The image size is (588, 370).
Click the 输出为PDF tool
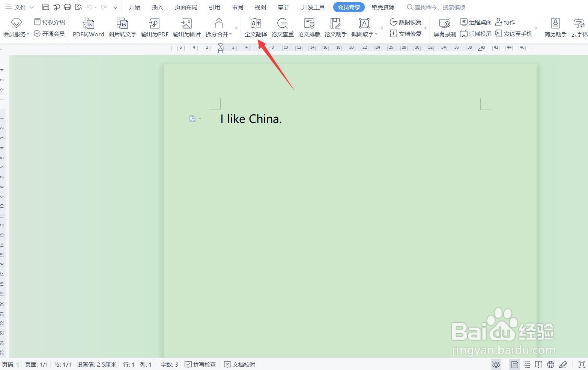tap(155, 27)
